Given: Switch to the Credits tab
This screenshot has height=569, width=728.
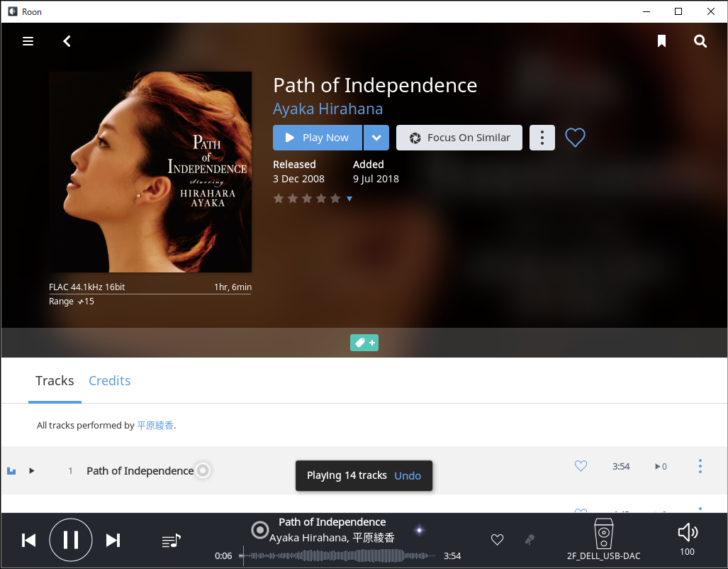Looking at the screenshot, I should point(110,381).
